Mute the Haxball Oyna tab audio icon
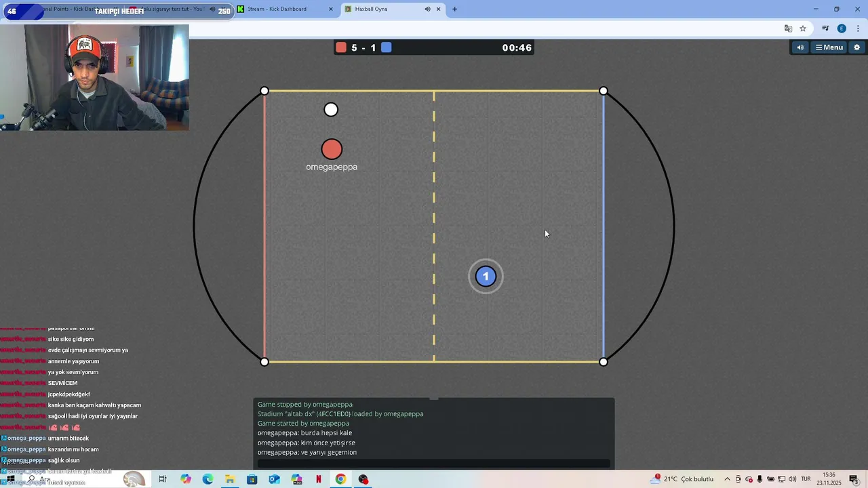The height and width of the screenshot is (488, 868). point(427,9)
